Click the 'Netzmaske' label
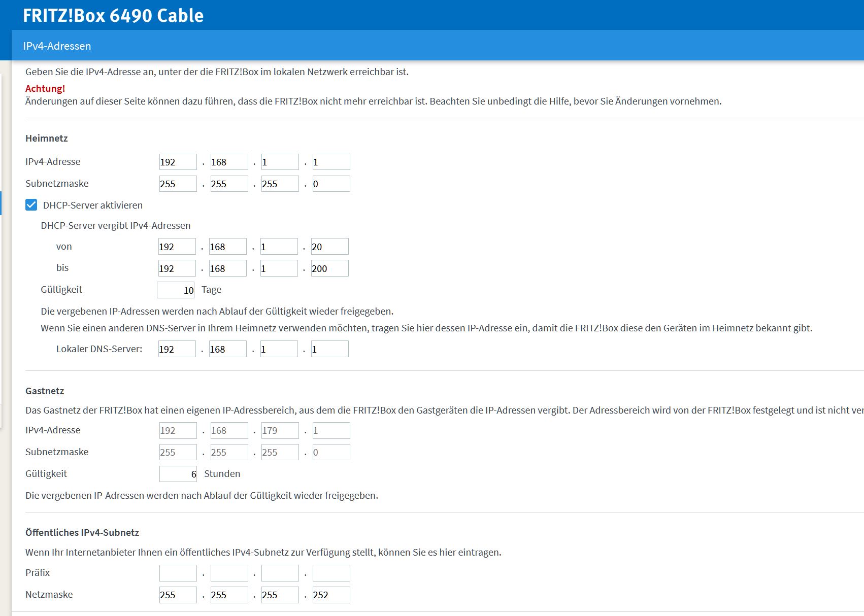The image size is (864, 616). [49, 594]
